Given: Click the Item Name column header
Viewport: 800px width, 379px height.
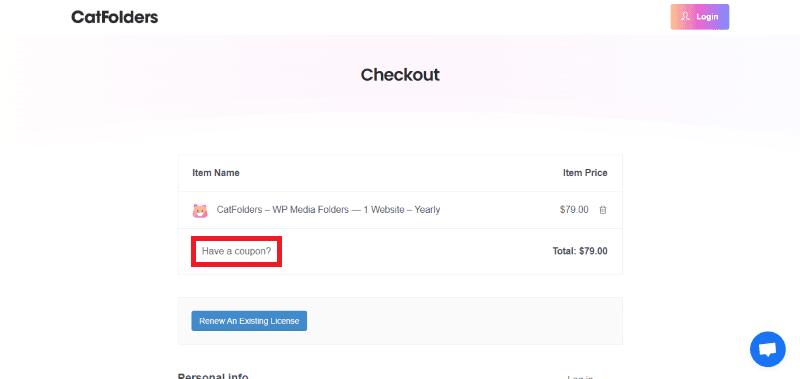Looking at the screenshot, I should tap(216, 173).
